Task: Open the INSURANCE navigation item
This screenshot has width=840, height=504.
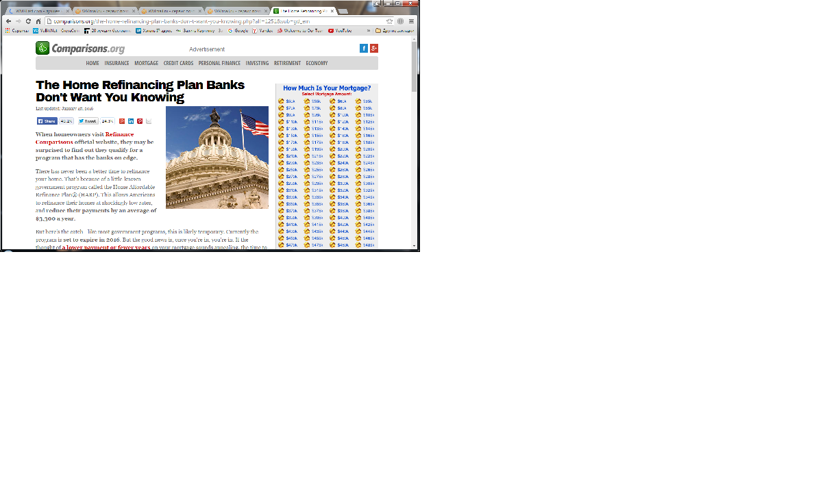Action: pyautogui.click(x=116, y=63)
